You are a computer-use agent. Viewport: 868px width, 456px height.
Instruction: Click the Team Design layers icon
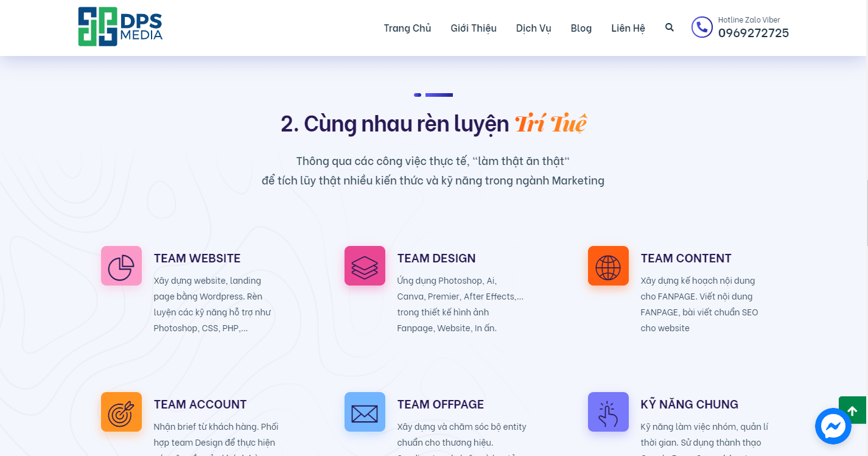tap(365, 266)
